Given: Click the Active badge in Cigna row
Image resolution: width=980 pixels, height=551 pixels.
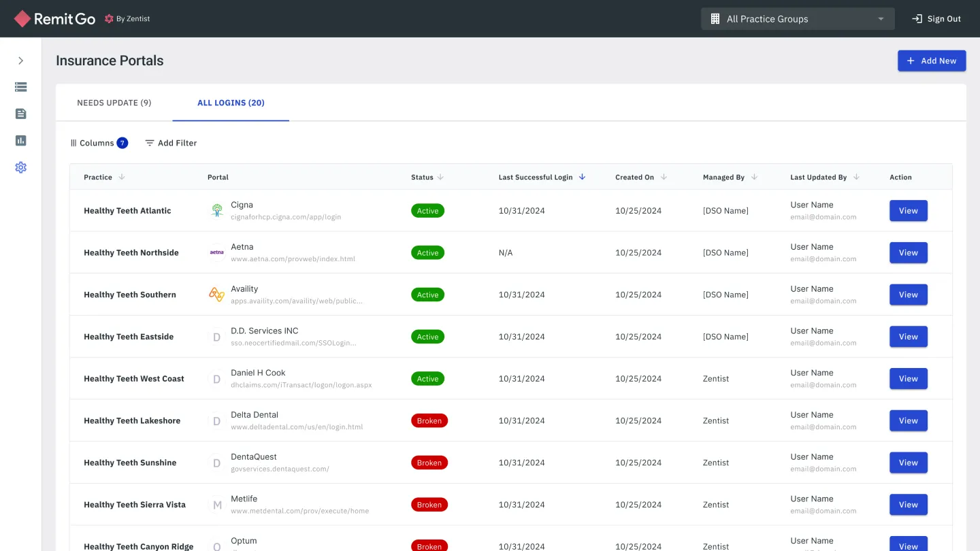Looking at the screenshot, I should click(x=427, y=211).
